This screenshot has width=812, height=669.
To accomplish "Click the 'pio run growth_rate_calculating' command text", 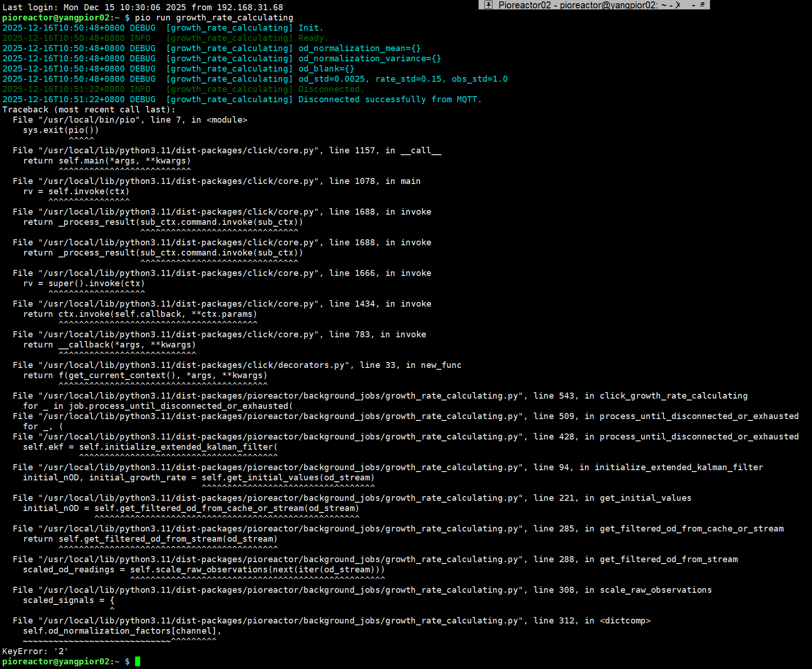I will 214,18.
